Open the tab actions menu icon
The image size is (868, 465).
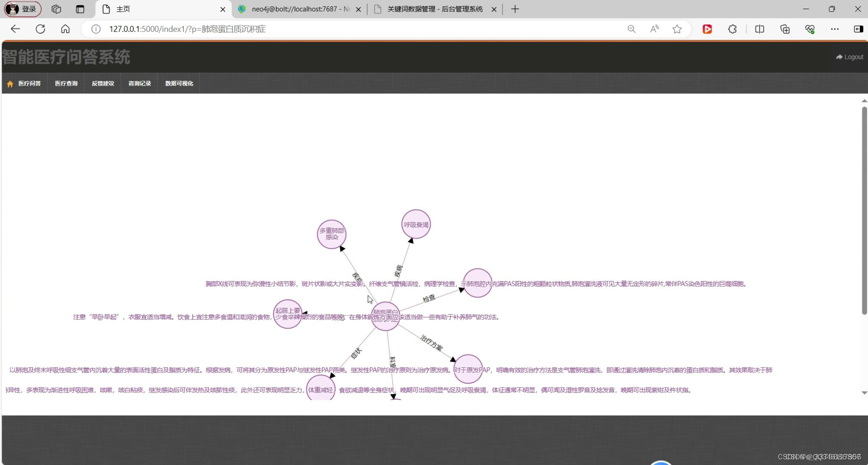tap(80, 9)
